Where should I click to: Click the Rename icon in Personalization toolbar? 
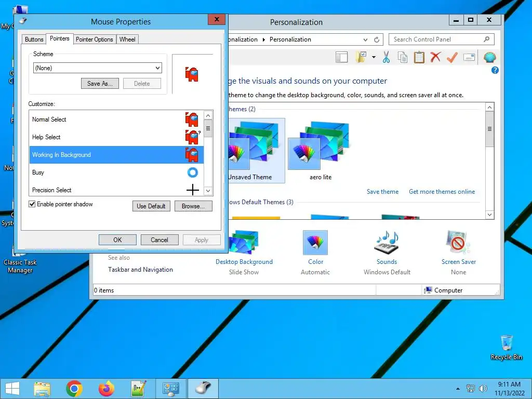469,57
